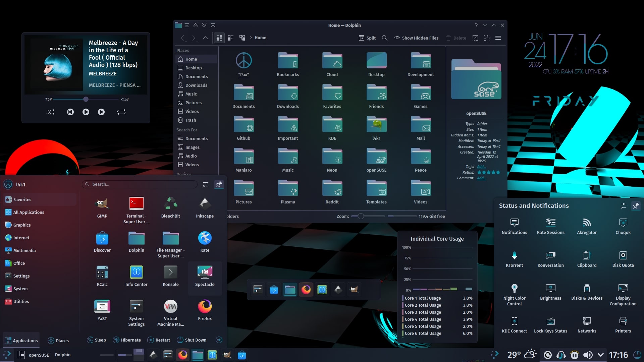The image size is (644, 362).
Task: Set rating stars for openSUSE folder
Action: 489,172
